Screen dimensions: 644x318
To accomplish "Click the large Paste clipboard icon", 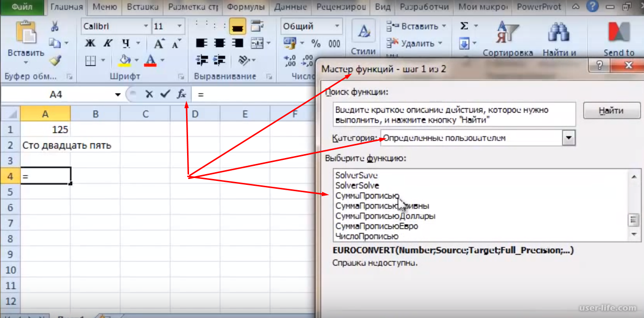I will coord(25,33).
